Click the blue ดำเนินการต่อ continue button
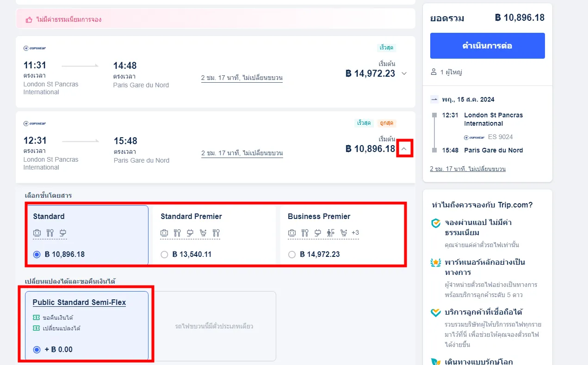This screenshot has height=365, width=588. [x=487, y=46]
